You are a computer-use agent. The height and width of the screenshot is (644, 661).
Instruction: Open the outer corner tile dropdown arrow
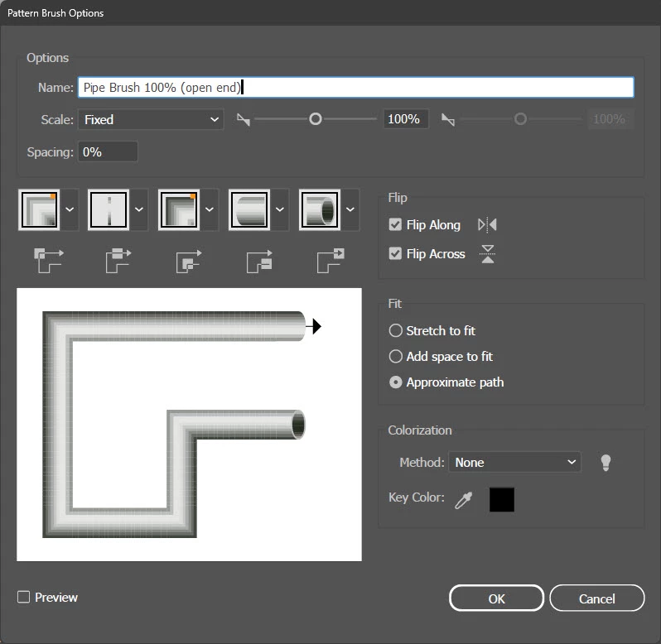click(70, 209)
